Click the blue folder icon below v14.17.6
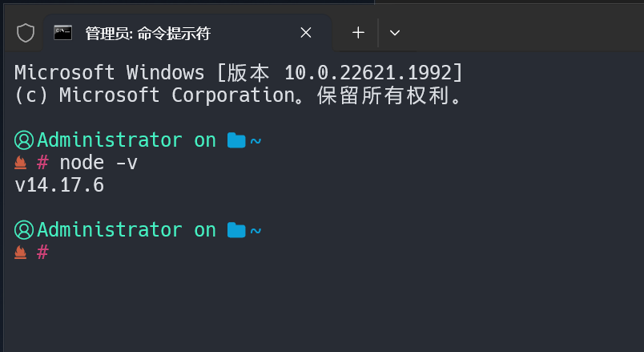This screenshot has width=644, height=352. 235,231
